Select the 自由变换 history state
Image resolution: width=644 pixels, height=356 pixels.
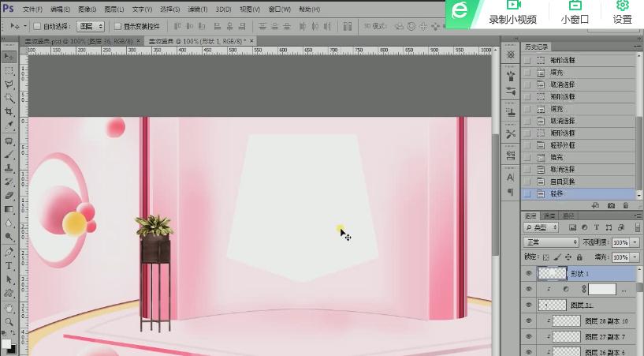click(x=563, y=181)
